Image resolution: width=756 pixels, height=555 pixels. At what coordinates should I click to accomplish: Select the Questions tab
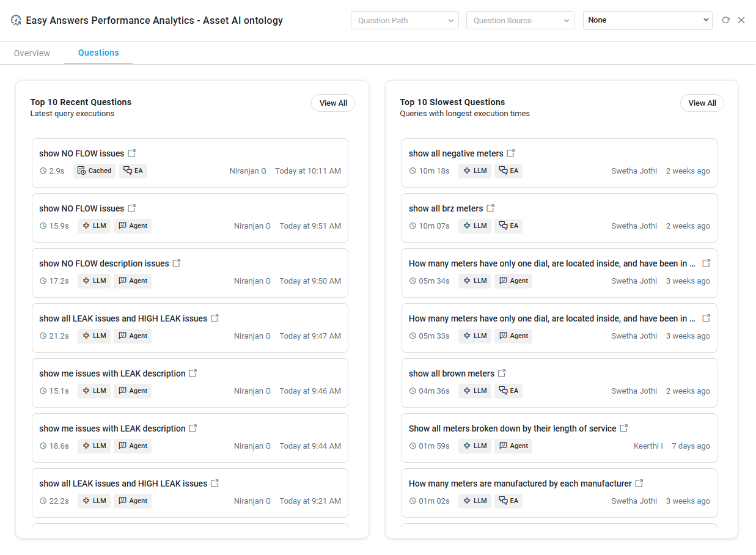98,53
